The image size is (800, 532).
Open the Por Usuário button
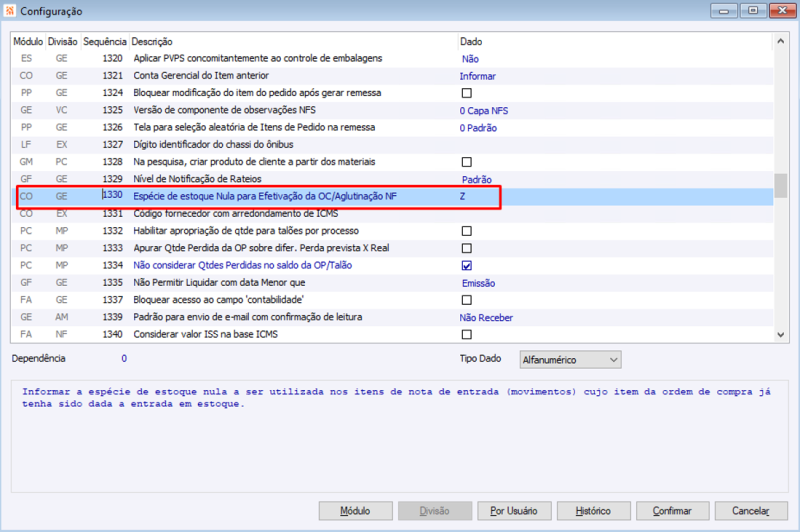click(514, 511)
